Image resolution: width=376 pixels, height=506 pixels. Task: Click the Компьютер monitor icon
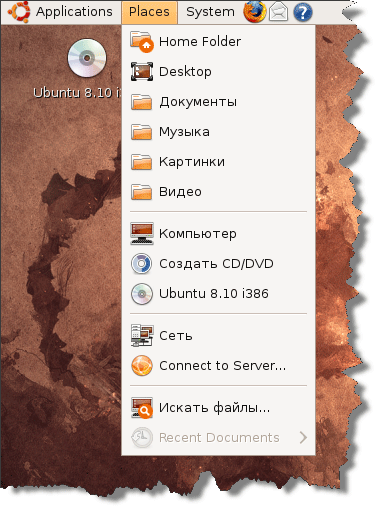142,233
